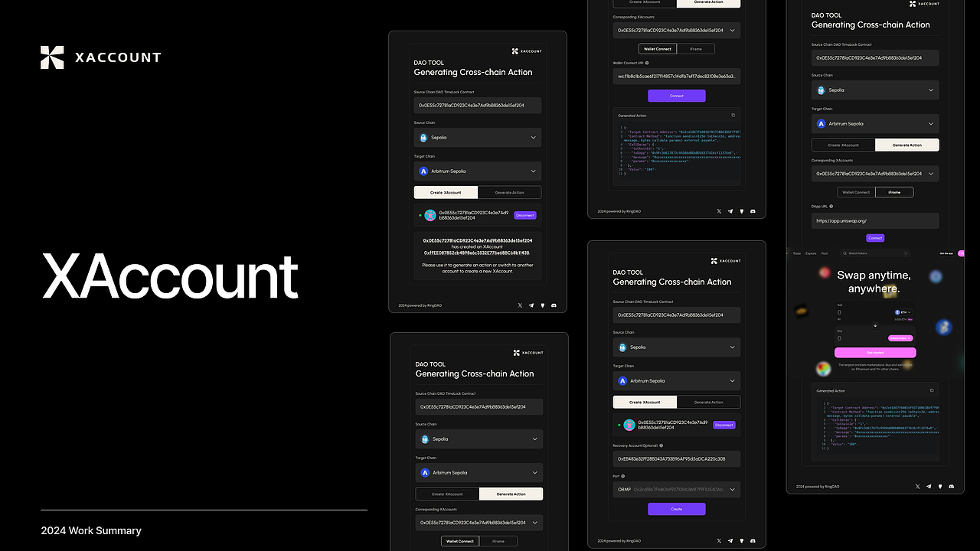
Task: Open GitHub icon in Wallet Connect URI panel footer
Action: tap(741, 210)
